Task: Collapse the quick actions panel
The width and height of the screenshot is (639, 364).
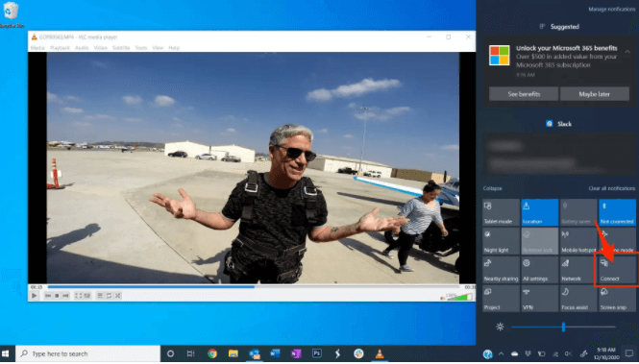Action: tap(492, 189)
